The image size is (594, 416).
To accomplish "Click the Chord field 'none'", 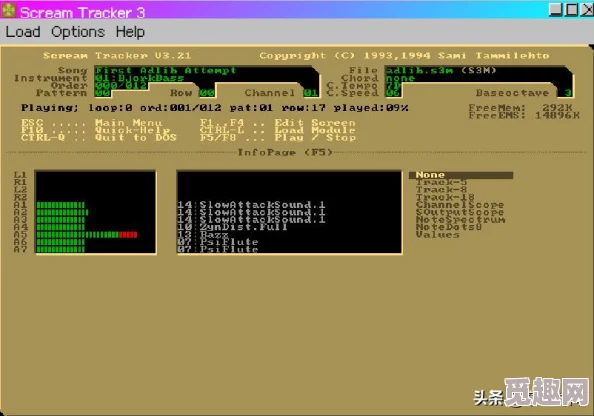I will 400,78.
